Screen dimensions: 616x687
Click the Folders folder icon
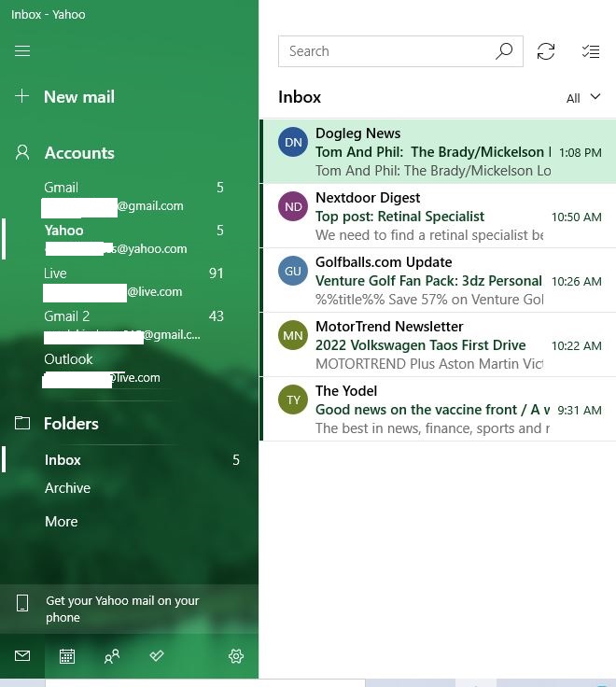[x=22, y=423]
